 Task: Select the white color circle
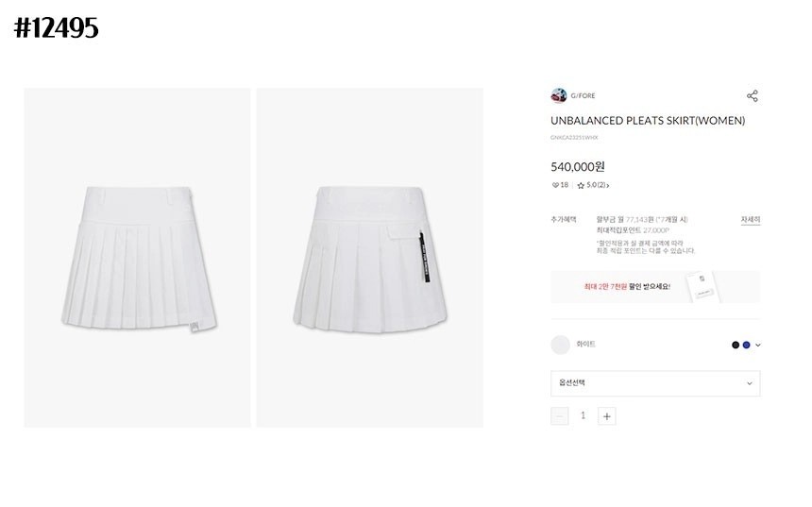[560, 345]
